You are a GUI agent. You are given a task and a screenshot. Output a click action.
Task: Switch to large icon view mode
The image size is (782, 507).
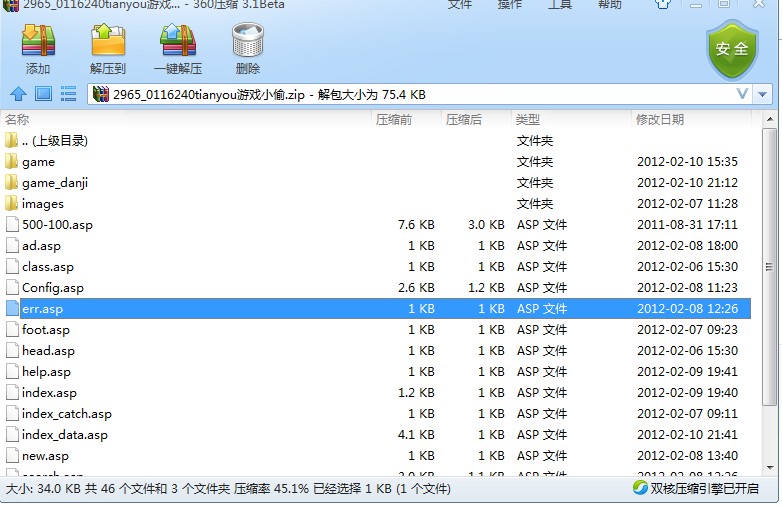click(x=43, y=94)
